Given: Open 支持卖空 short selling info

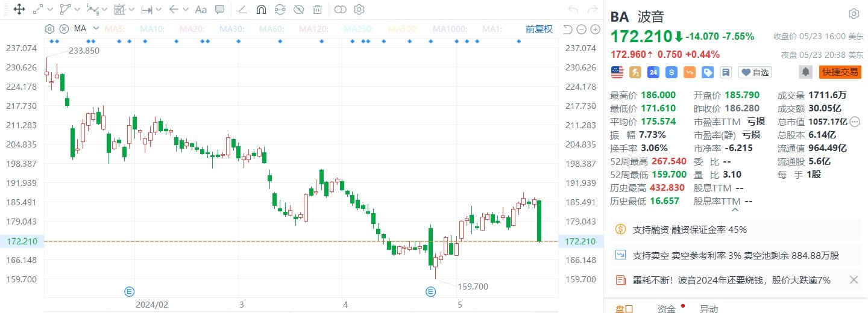Looking at the screenshot, I should click(x=735, y=255).
